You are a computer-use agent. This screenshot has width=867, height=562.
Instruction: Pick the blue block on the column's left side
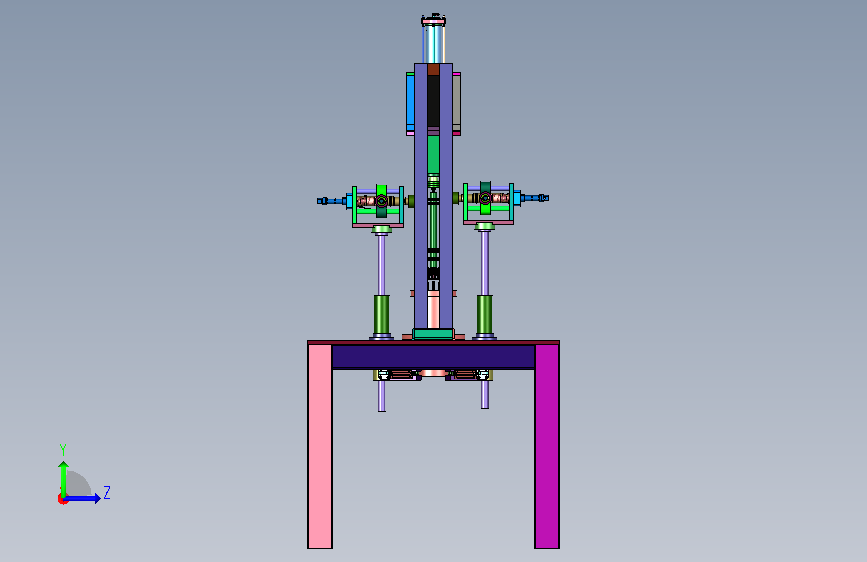(410, 101)
